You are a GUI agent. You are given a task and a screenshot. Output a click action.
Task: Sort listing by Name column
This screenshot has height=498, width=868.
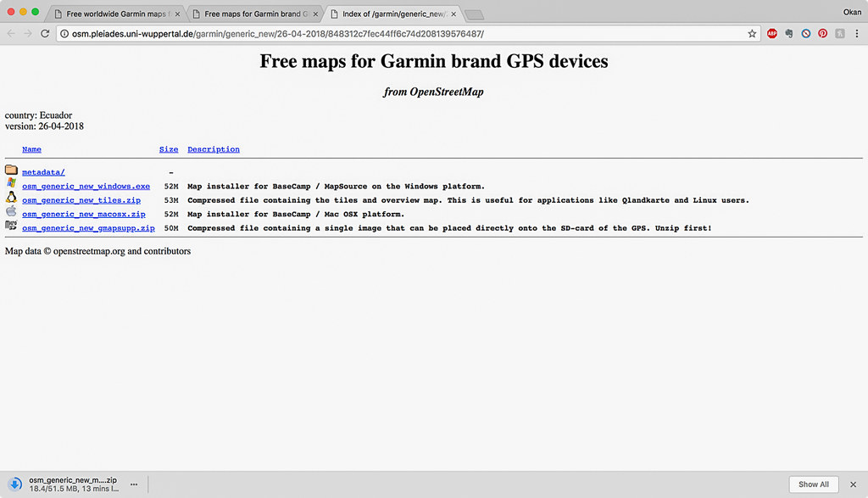(x=31, y=149)
